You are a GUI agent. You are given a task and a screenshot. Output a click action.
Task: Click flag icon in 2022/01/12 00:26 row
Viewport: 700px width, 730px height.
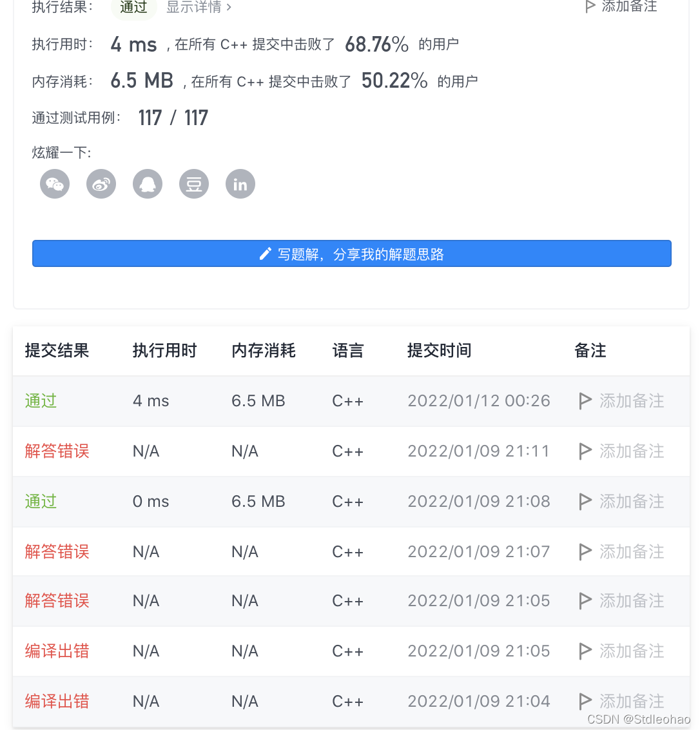[x=585, y=401]
